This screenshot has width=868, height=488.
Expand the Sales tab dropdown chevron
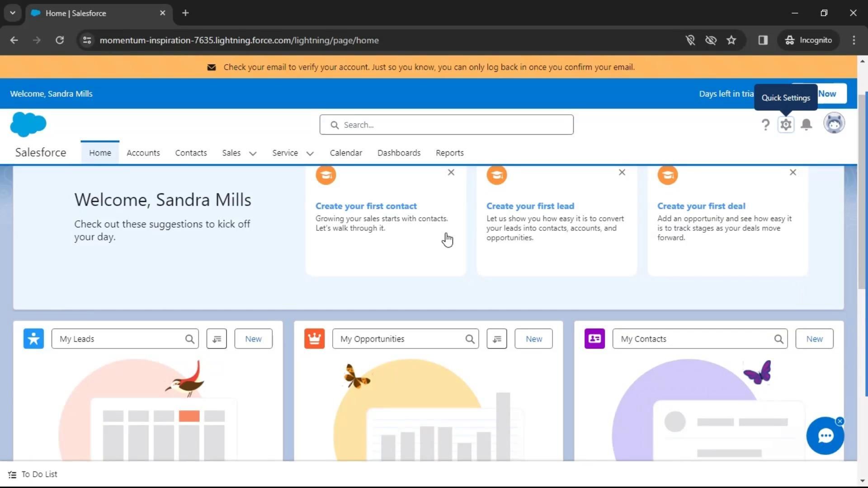253,154
